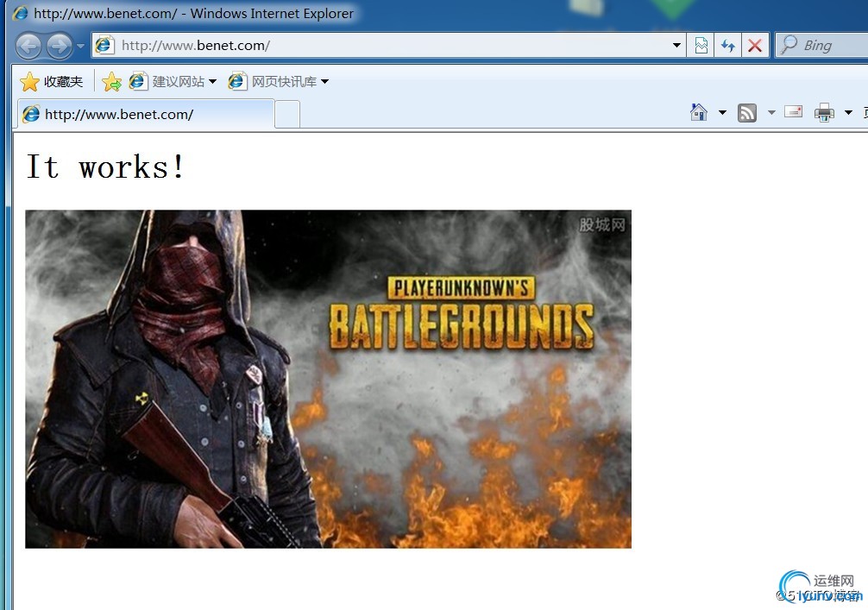Open the 收藏夹 favorites panel

tap(52, 82)
